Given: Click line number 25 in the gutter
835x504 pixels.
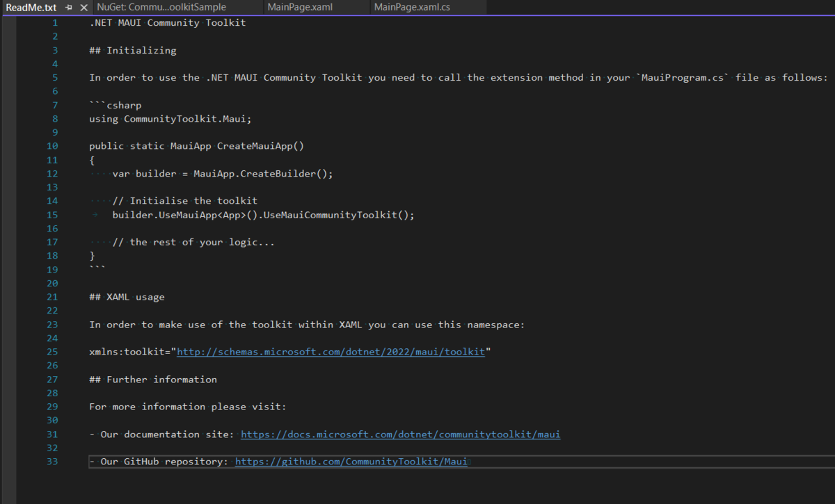Looking at the screenshot, I should click(52, 352).
